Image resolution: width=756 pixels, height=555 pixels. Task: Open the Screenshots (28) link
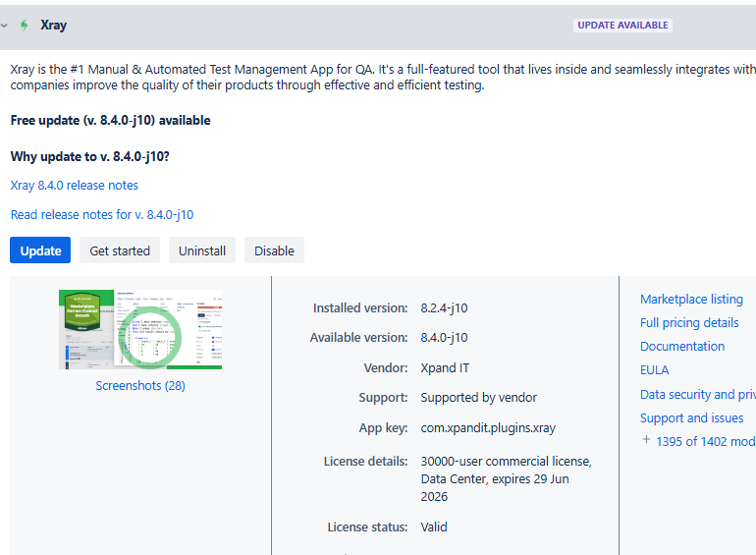(140, 386)
